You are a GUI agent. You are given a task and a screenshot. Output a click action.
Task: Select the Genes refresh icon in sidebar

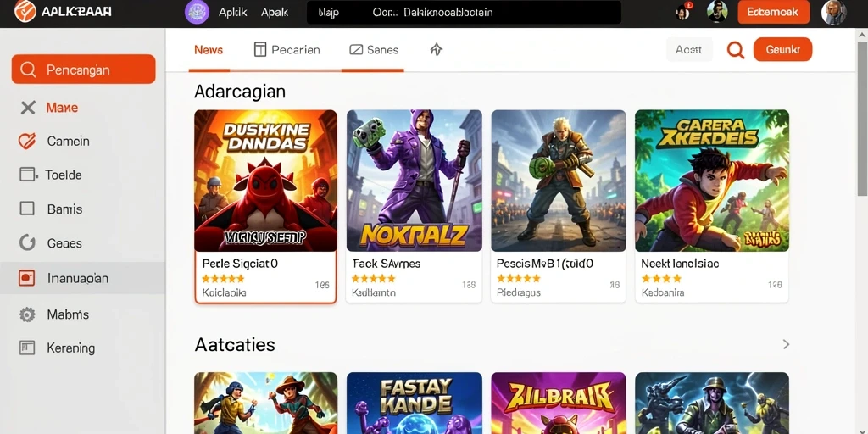click(27, 242)
